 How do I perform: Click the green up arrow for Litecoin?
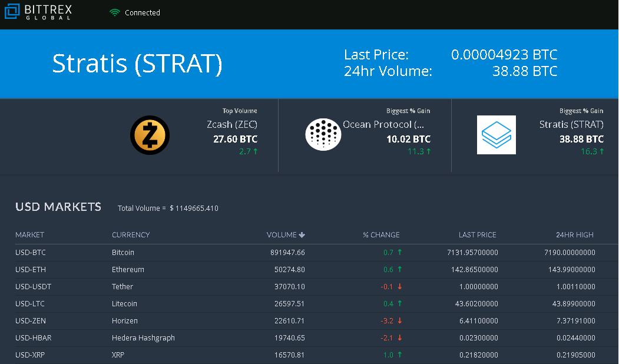pyautogui.click(x=399, y=303)
